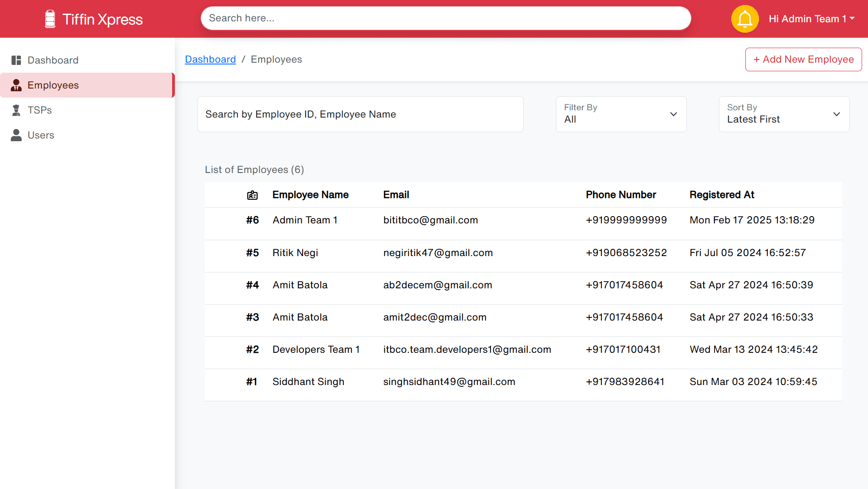
Task: Click the notification bell icon
Action: click(745, 19)
